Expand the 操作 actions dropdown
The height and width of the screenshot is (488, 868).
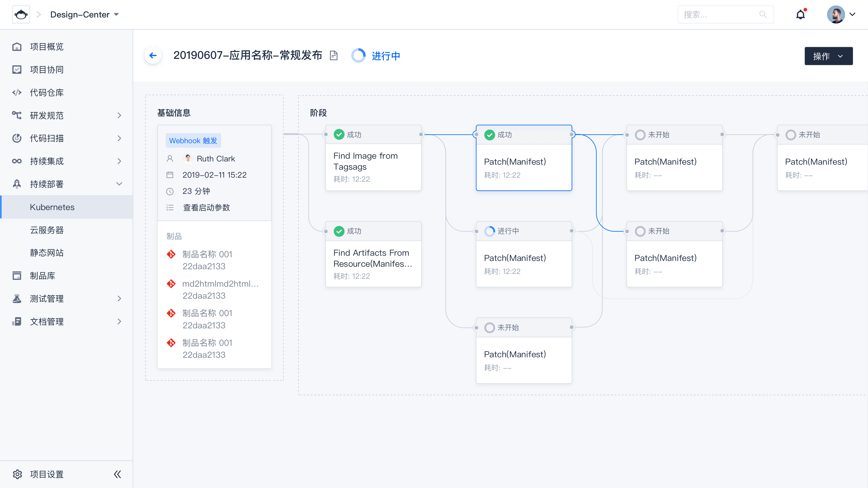[x=828, y=56]
